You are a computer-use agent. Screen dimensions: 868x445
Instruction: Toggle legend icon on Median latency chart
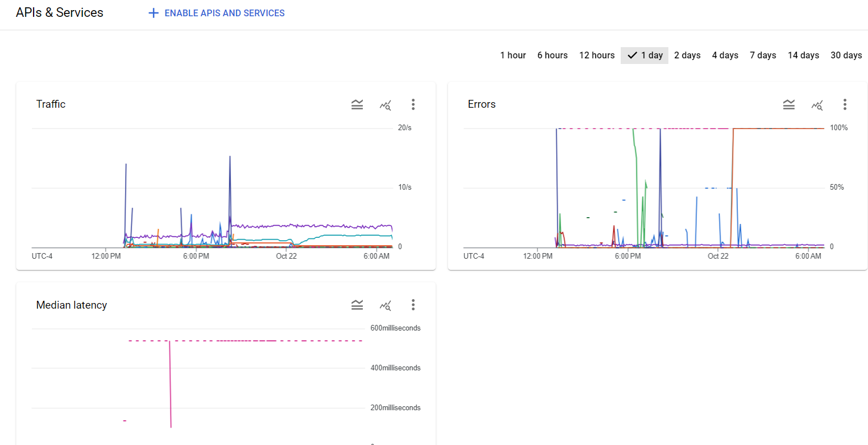(357, 305)
